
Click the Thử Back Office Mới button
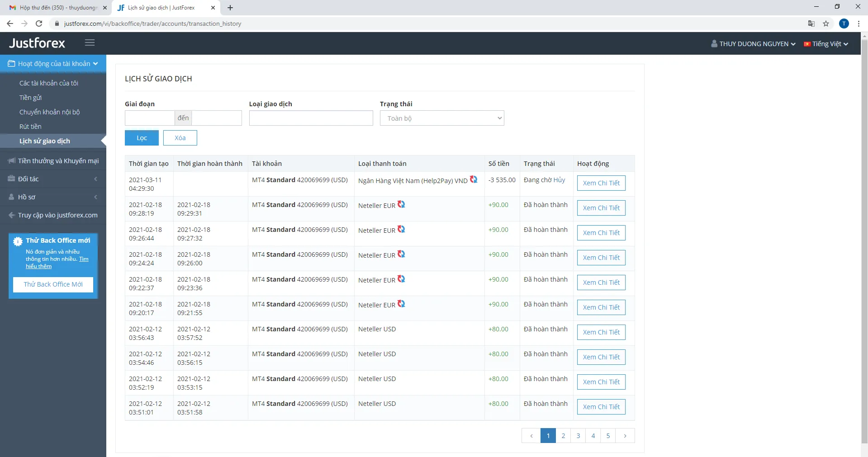tap(53, 284)
